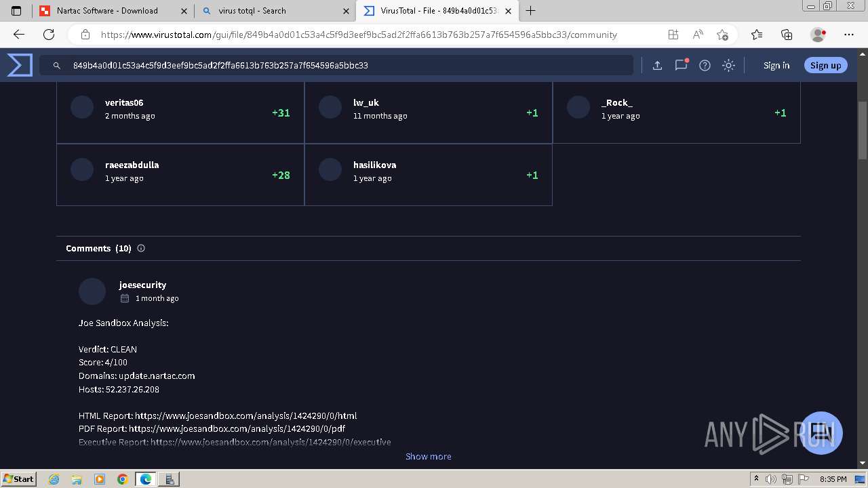Open File Explorer folder taskbar icon
Screen dimensions: 868x488
click(x=77, y=479)
